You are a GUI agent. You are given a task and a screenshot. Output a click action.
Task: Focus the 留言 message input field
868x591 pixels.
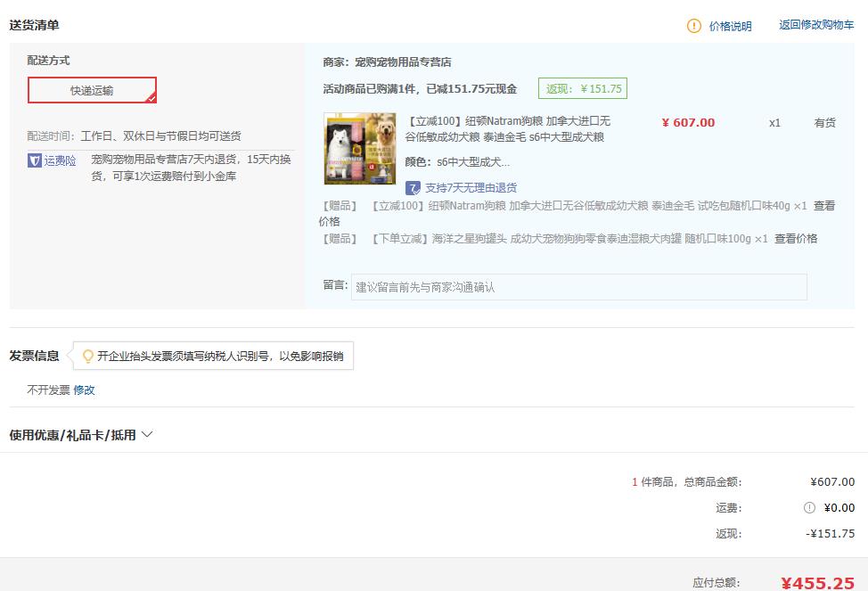coord(578,287)
